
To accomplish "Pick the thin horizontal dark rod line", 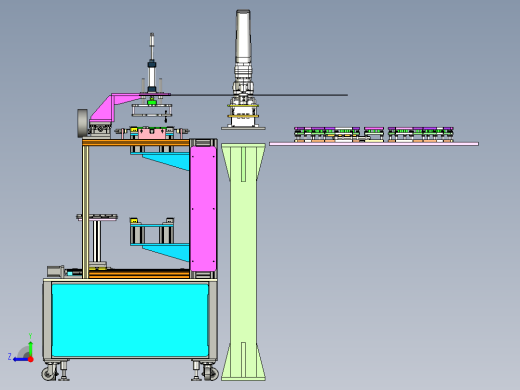I will click(x=259, y=95).
